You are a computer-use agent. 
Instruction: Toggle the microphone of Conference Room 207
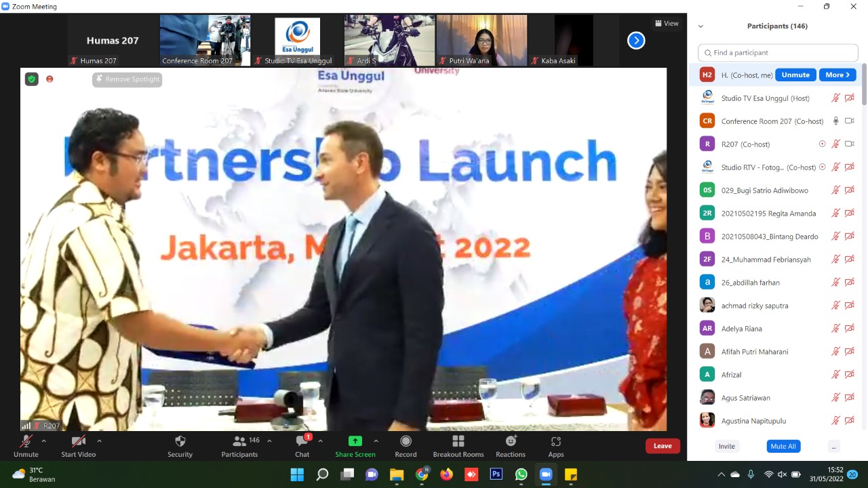[x=836, y=121]
